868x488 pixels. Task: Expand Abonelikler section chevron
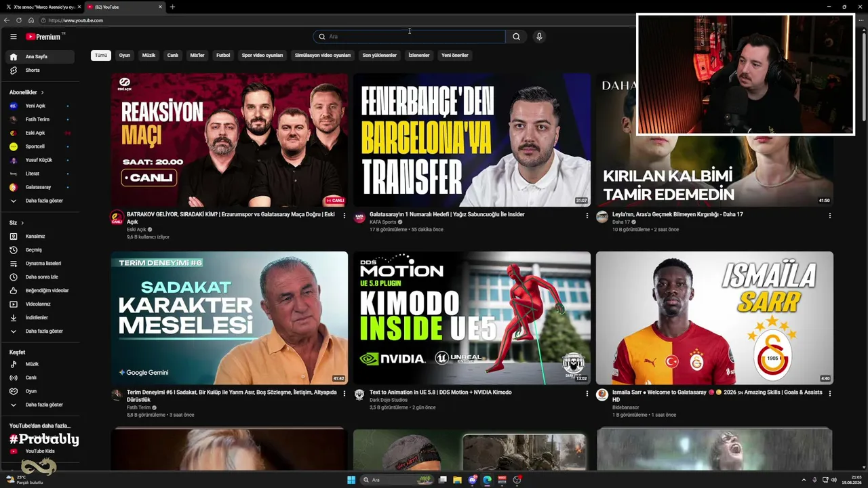point(42,92)
